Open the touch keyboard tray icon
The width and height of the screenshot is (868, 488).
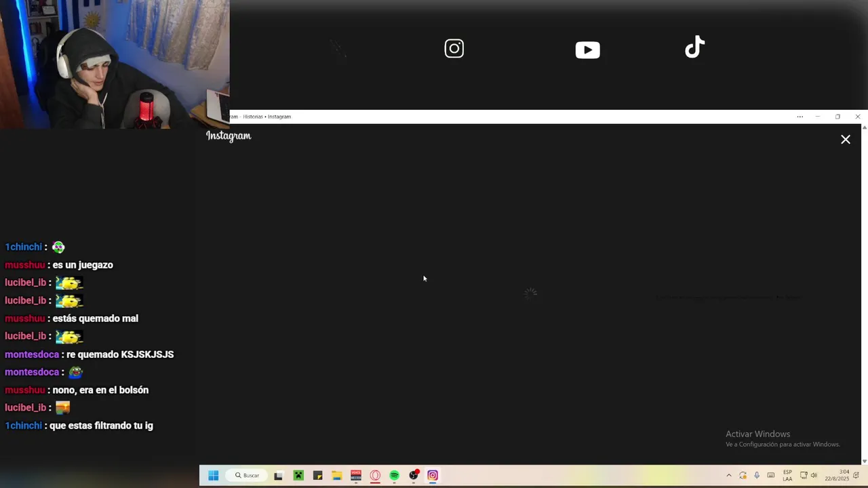pyautogui.click(x=771, y=476)
